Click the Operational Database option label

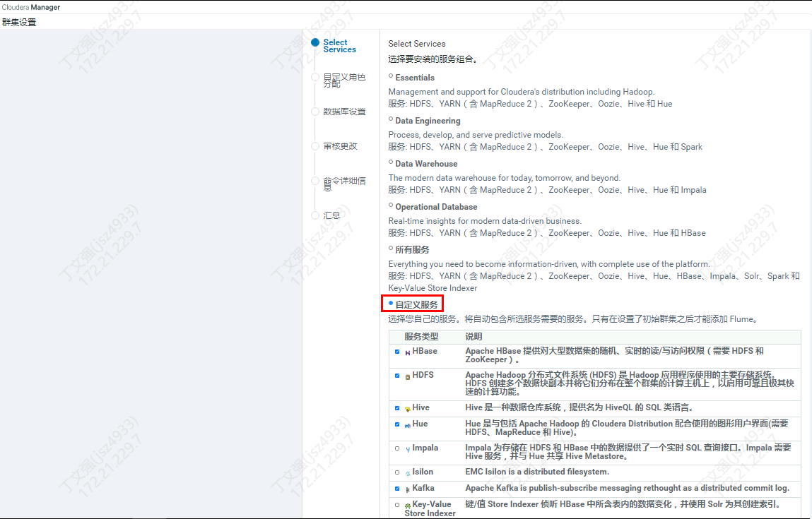436,206
